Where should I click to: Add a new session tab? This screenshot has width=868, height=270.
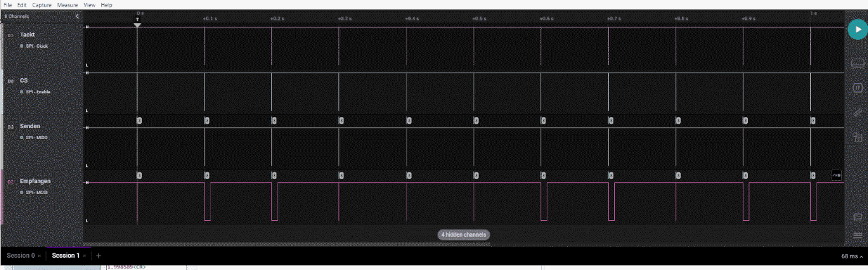pyautogui.click(x=98, y=256)
